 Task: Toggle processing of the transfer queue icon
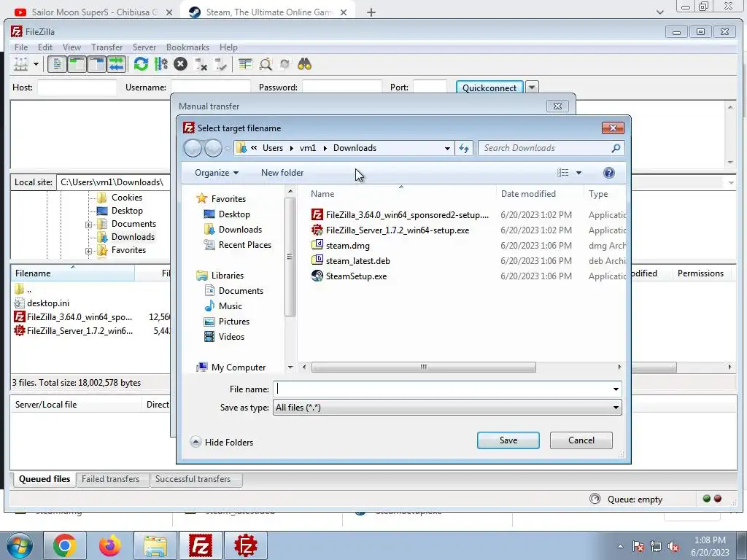point(161,64)
